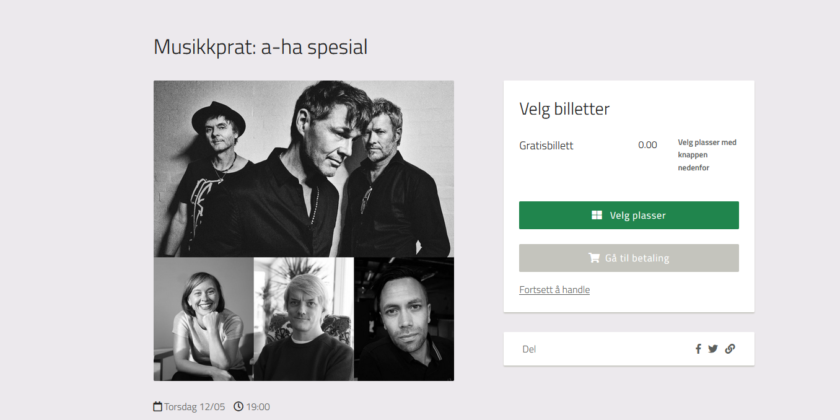Click the clock icon beside 19:00

[238, 407]
